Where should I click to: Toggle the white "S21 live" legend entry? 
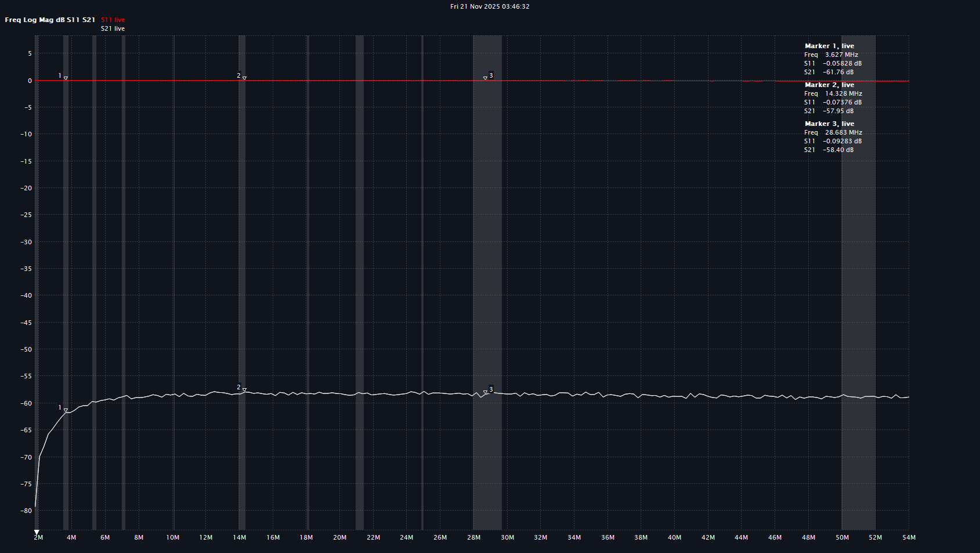click(x=113, y=28)
